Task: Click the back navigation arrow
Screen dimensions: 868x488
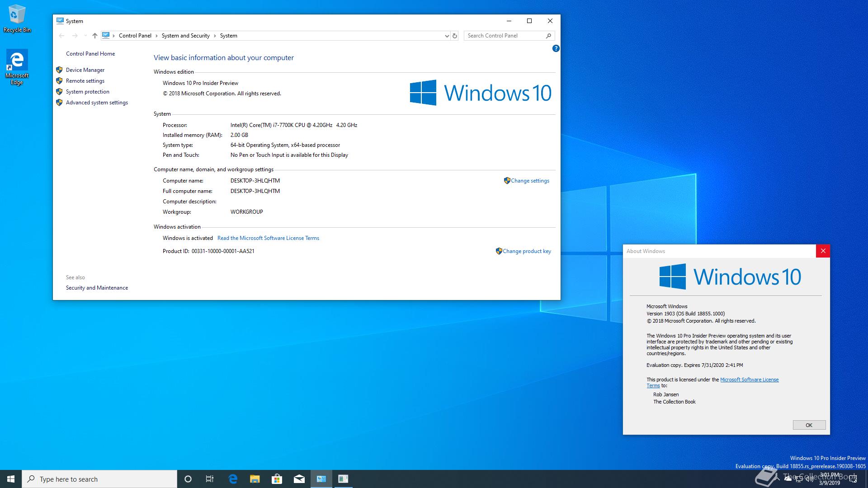Action: pos(62,36)
